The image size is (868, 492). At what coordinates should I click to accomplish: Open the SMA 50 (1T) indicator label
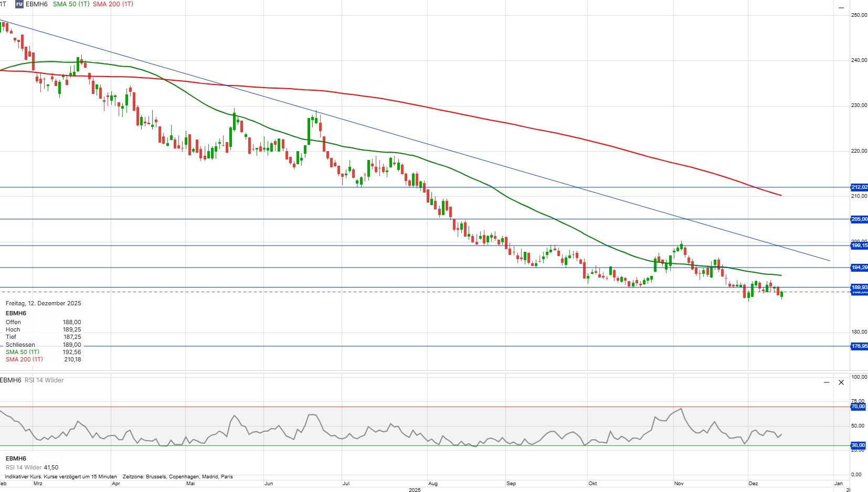tap(71, 4)
